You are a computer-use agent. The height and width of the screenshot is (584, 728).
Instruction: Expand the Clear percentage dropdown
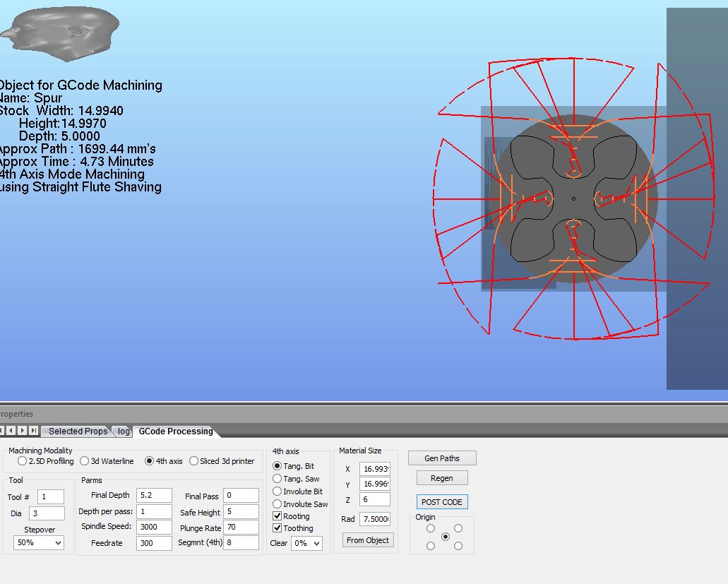click(x=307, y=543)
